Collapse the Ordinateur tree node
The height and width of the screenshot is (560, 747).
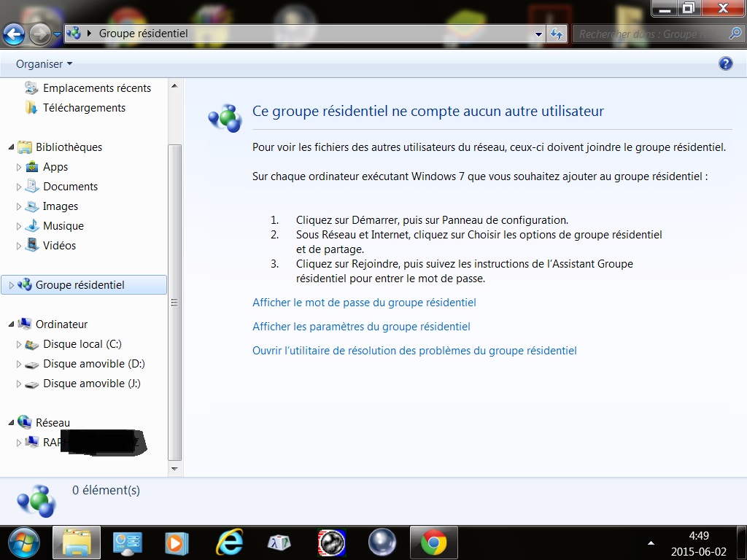[11, 324]
